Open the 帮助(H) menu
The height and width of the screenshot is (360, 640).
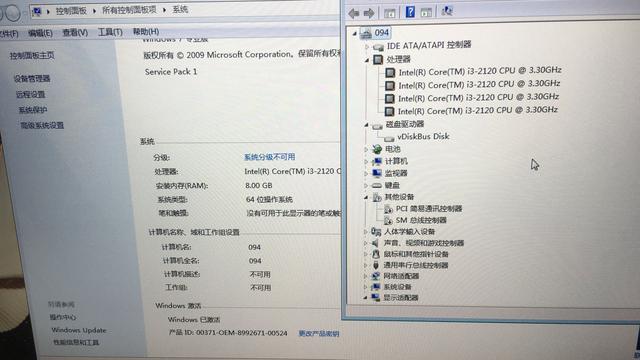click(x=146, y=31)
